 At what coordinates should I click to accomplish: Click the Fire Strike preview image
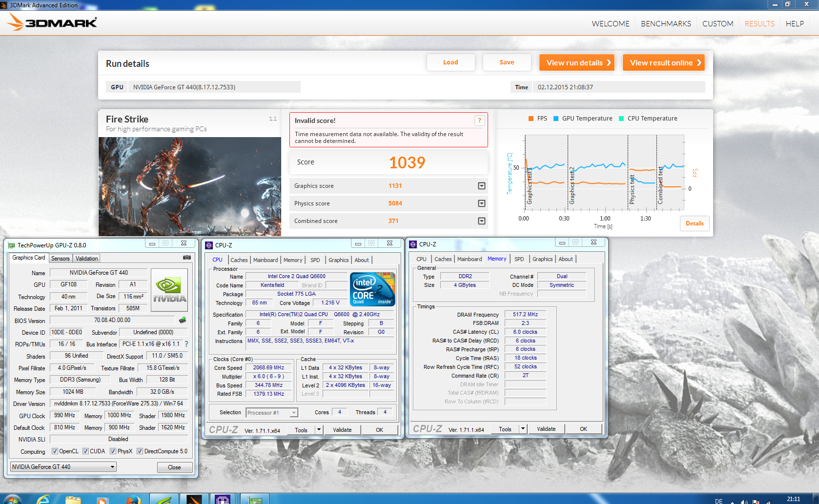click(x=190, y=186)
